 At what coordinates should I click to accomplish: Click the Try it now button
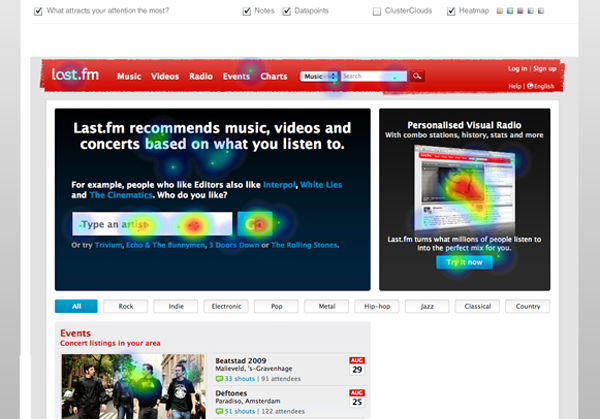click(x=463, y=263)
